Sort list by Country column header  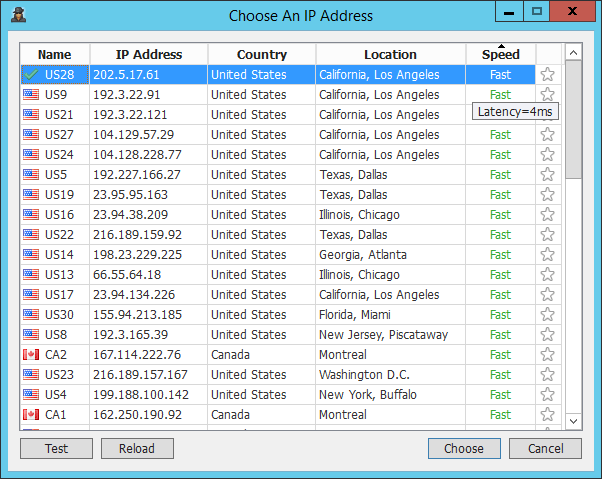click(262, 54)
